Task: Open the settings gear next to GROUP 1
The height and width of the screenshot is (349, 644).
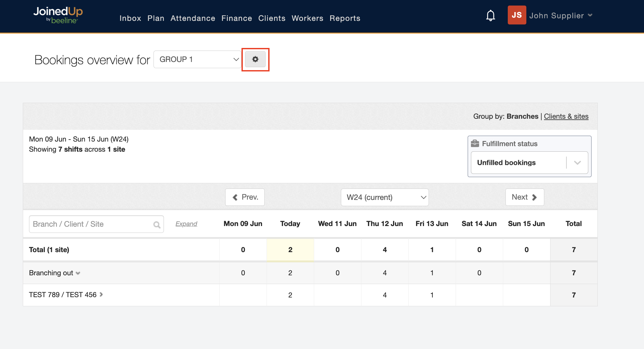Action: (255, 59)
